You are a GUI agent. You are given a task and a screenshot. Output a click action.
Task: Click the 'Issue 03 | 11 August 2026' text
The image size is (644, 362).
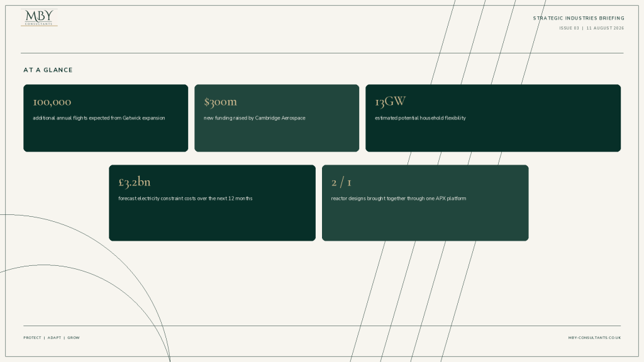[x=591, y=28]
